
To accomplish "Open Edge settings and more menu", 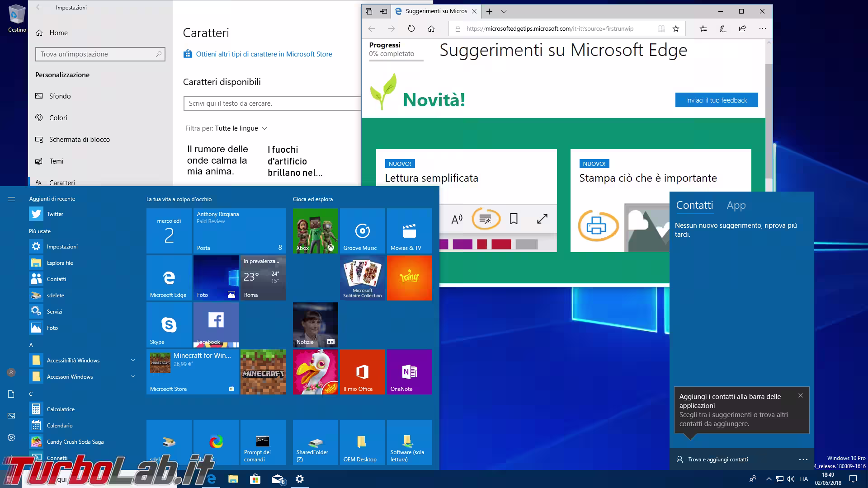I will [x=763, y=28].
